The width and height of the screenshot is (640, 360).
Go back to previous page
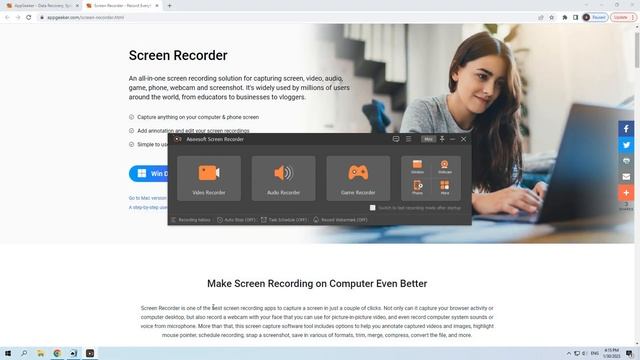click(7, 18)
